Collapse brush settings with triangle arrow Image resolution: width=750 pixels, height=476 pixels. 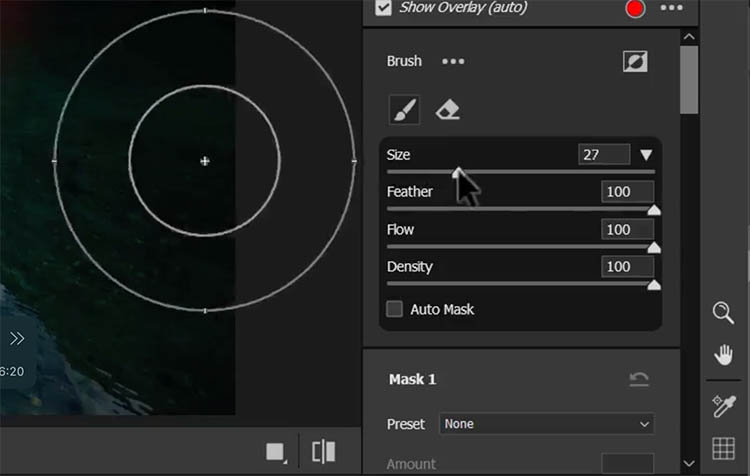[646, 155]
